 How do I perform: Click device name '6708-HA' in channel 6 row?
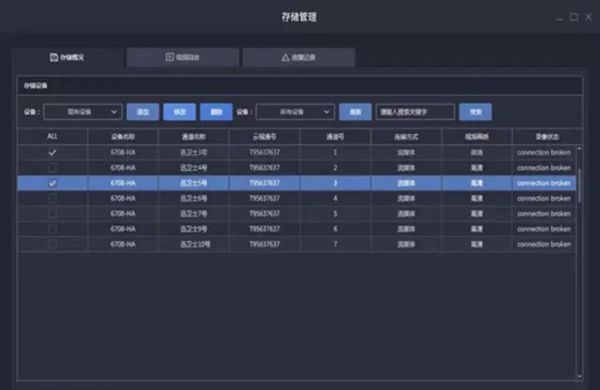[x=123, y=229]
